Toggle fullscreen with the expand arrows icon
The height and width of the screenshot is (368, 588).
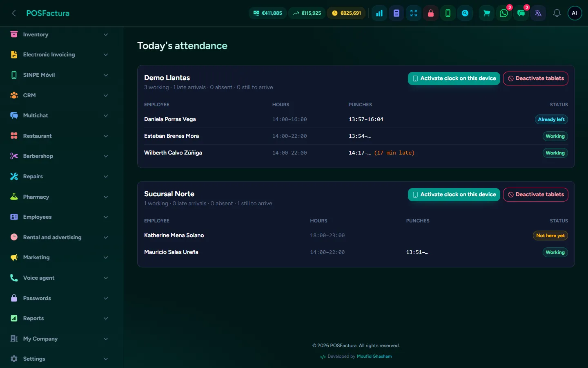point(414,13)
